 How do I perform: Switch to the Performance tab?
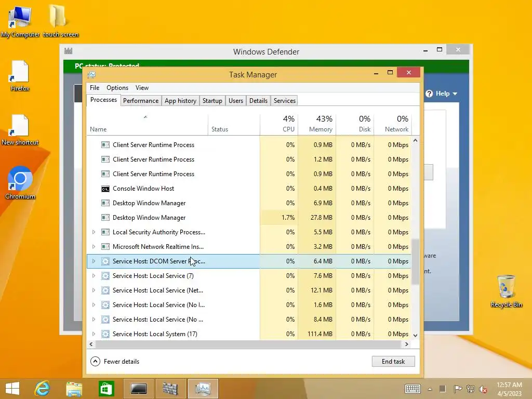pyautogui.click(x=141, y=101)
